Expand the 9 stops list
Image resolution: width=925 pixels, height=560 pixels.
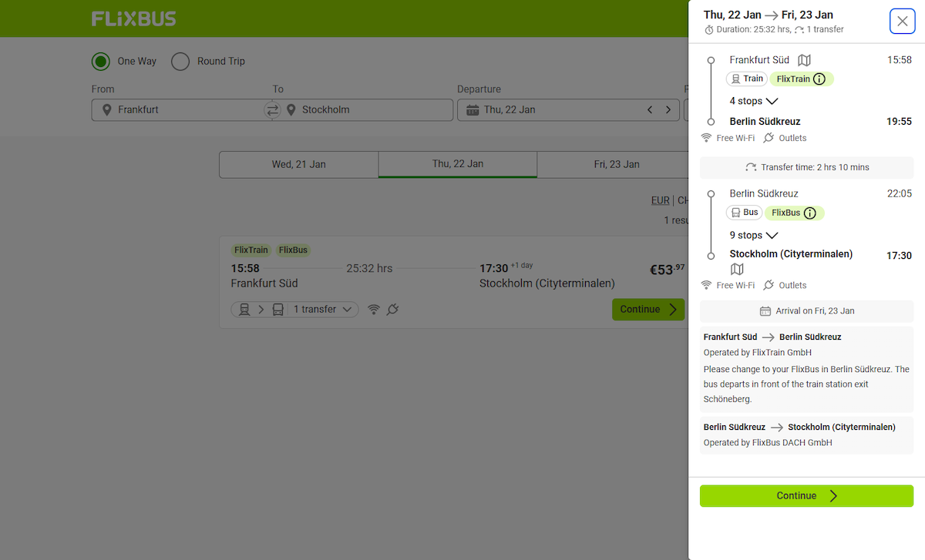click(x=754, y=235)
